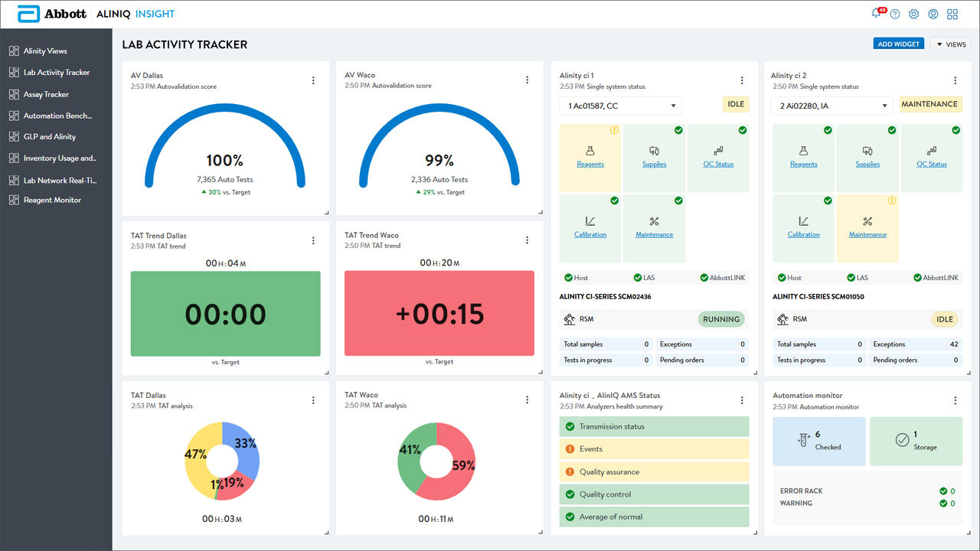980x551 pixels.
Task: Click the Calibration chart icon in Alinity ci 1
Action: pyautogui.click(x=590, y=222)
